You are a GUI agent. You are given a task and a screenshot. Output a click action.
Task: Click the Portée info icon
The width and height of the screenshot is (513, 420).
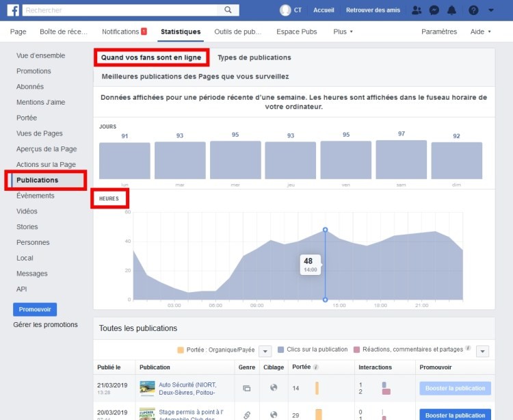(x=316, y=367)
